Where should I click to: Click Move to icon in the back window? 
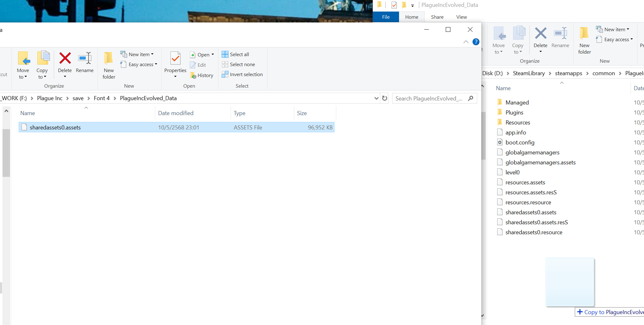pyautogui.click(x=499, y=33)
